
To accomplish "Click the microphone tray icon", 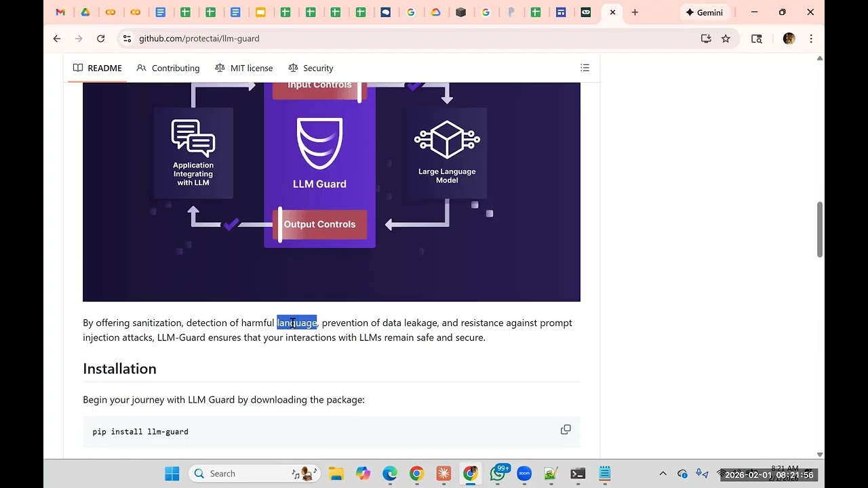I will click(701, 474).
